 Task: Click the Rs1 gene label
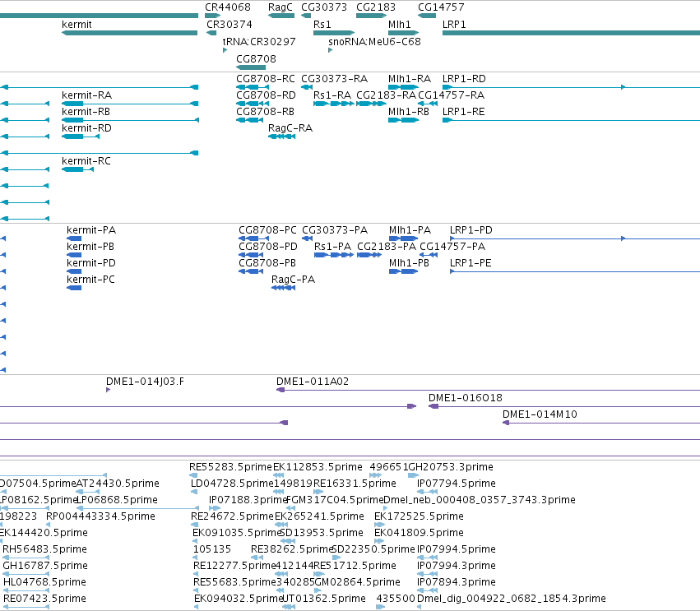[322, 24]
